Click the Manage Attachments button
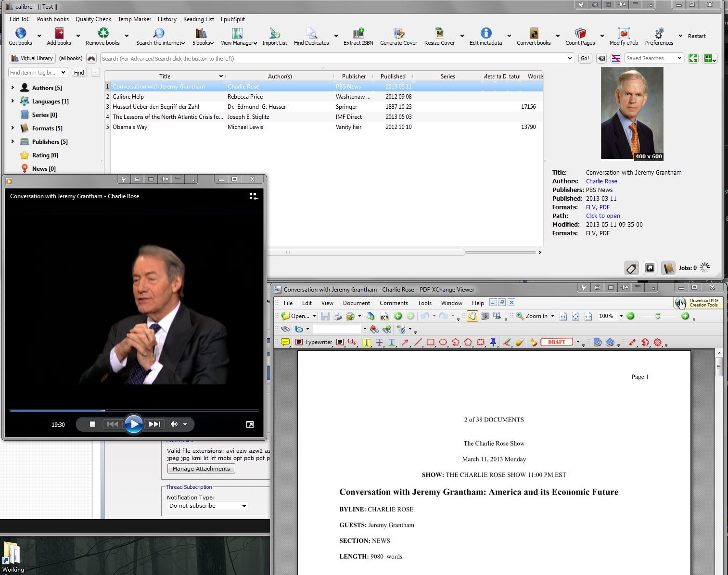Screen dimensions: 728x575 (201, 469)
